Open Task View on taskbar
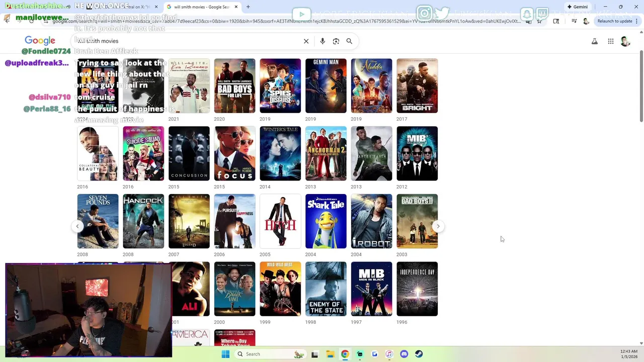Screen dimensions: 644x362 click(x=314, y=354)
